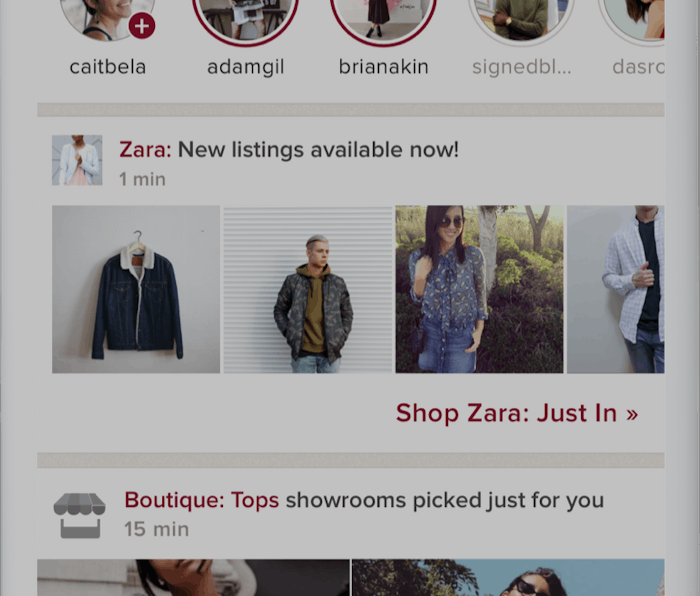
Task: Tap the plus badge on caitbela's avatar
Action: pos(142,26)
